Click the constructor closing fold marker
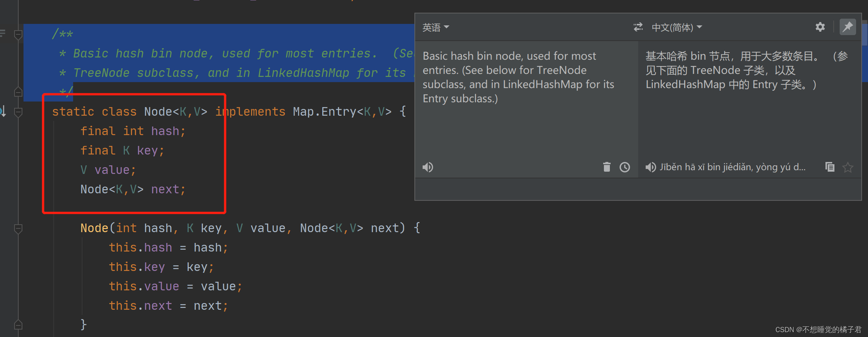This screenshot has height=337, width=868. [x=18, y=325]
